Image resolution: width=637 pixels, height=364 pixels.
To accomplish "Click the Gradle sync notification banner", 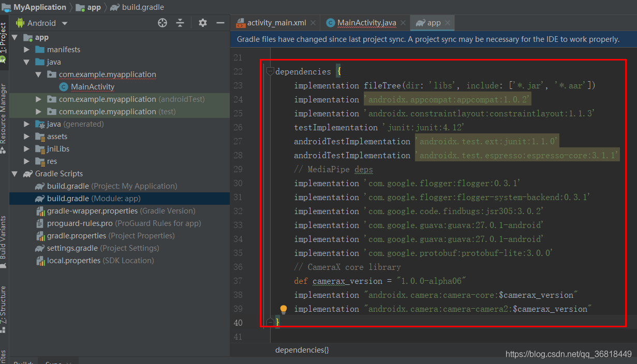I will click(433, 39).
